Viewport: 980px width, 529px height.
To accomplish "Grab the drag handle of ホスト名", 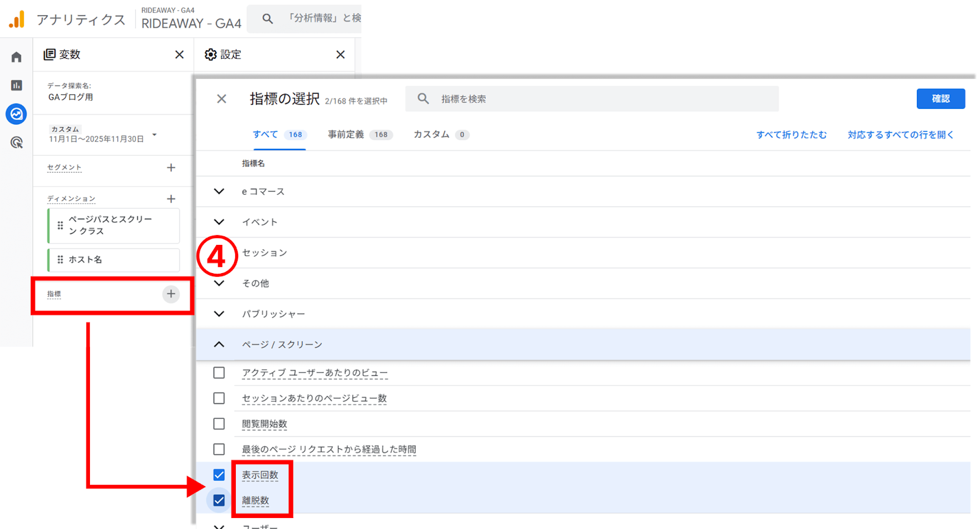I will pos(60,260).
